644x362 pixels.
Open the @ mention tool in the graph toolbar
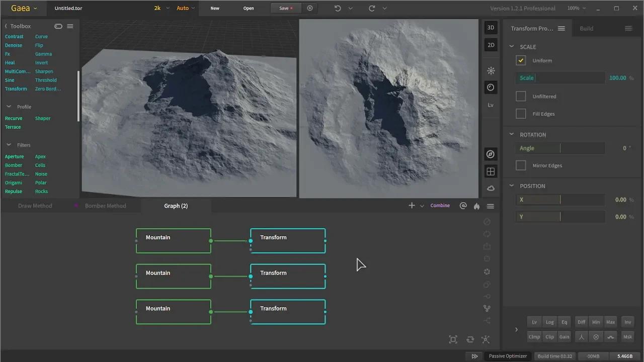[x=463, y=205]
